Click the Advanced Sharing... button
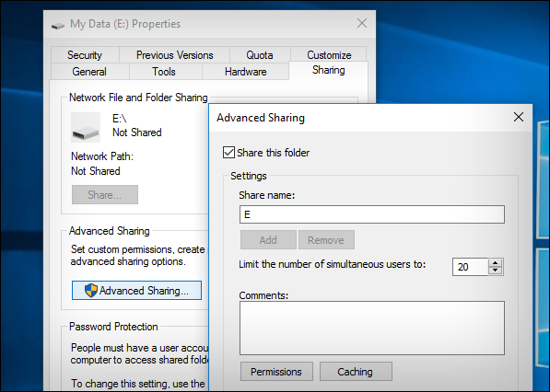The height and width of the screenshot is (392, 550). pyautogui.click(x=136, y=291)
